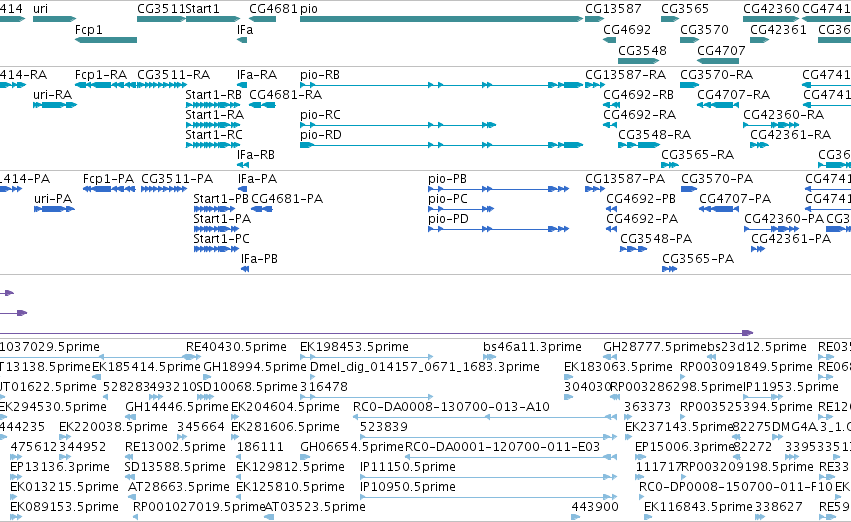Viewport: 851px width, 522px height.
Task: Click the pio-RC transcript label
Action: pos(320,115)
